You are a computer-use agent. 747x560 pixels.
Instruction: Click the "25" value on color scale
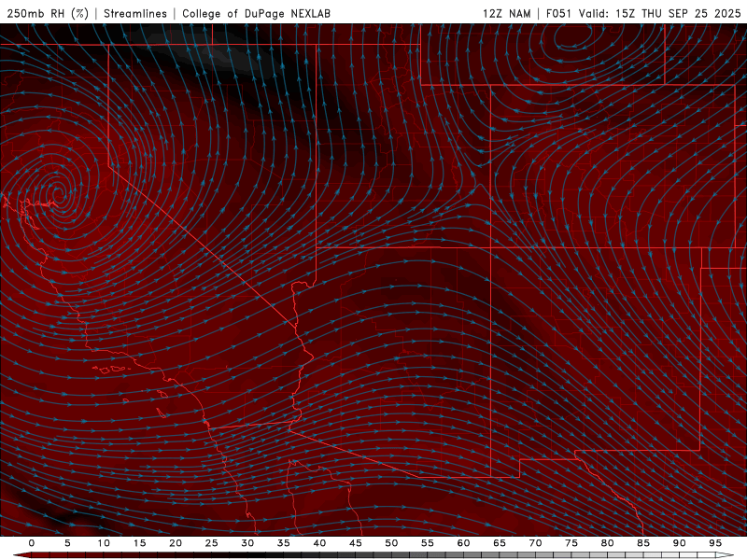(211, 543)
